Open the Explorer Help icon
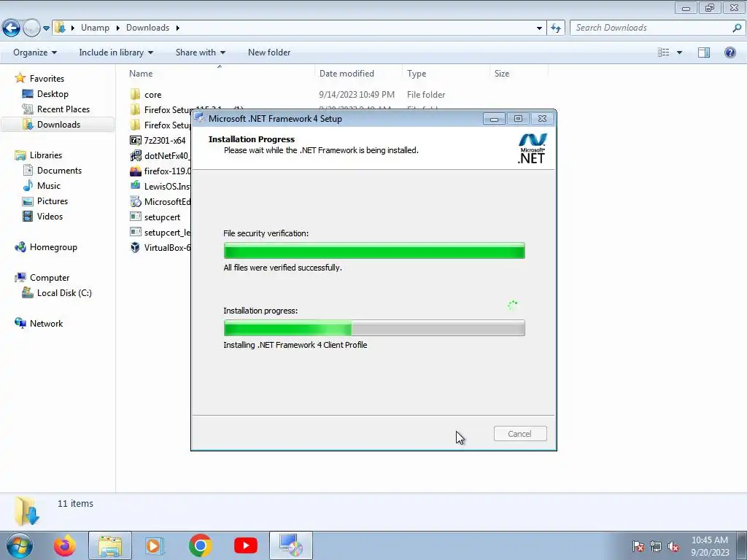747x560 pixels. point(729,52)
